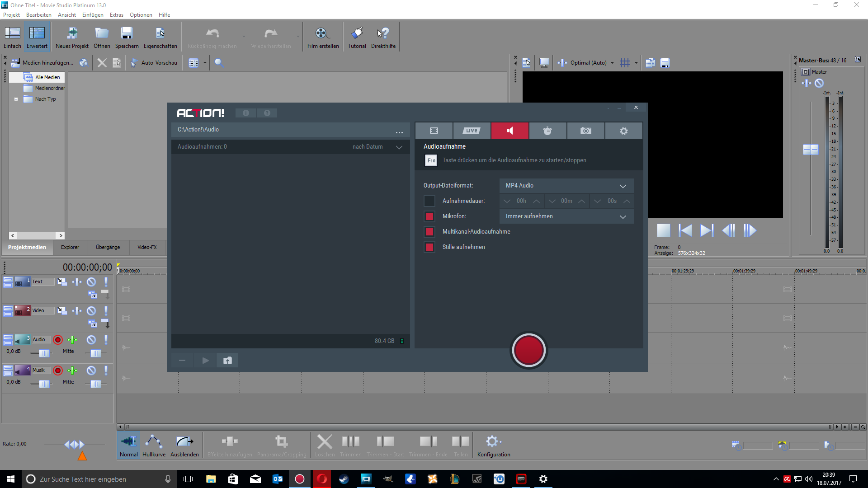Open Optionen menu
The height and width of the screenshot is (488, 868).
pos(141,15)
